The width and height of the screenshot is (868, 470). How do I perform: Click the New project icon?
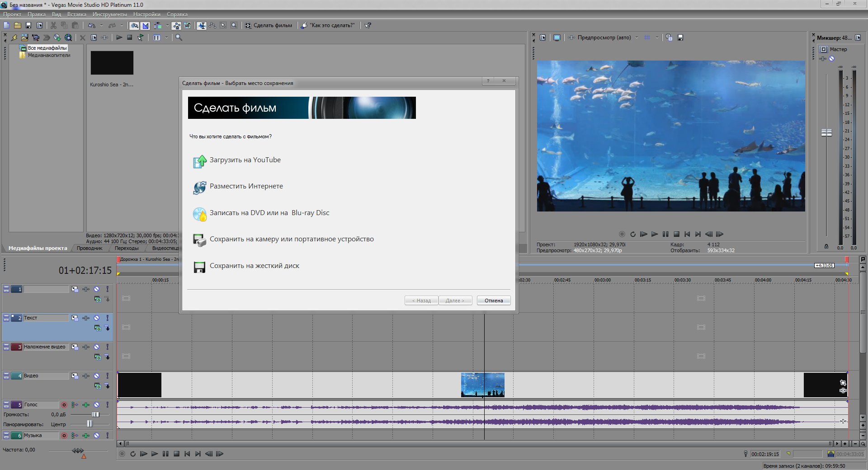[x=6, y=25]
